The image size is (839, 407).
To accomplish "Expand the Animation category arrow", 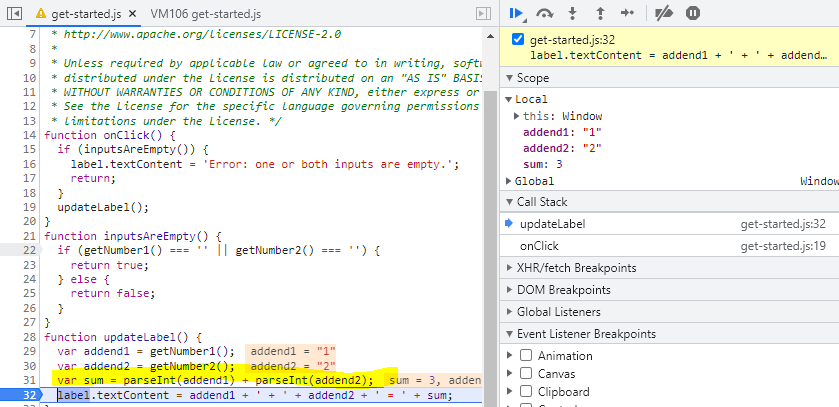I will coord(509,356).
